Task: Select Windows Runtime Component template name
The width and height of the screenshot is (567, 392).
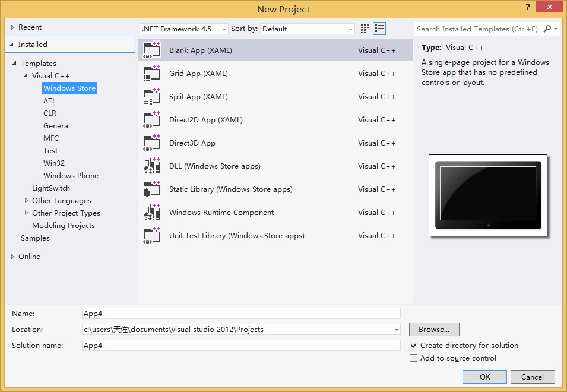Action: pyautogui.click(x=221, y=212)
